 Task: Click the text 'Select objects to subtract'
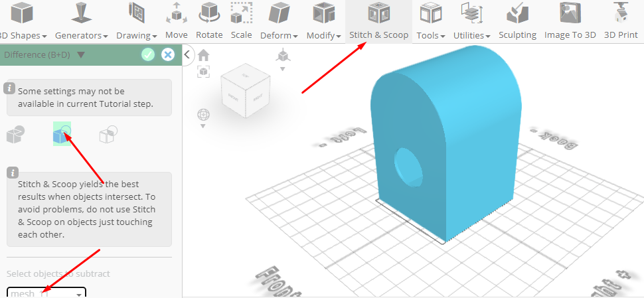(58, 274)
